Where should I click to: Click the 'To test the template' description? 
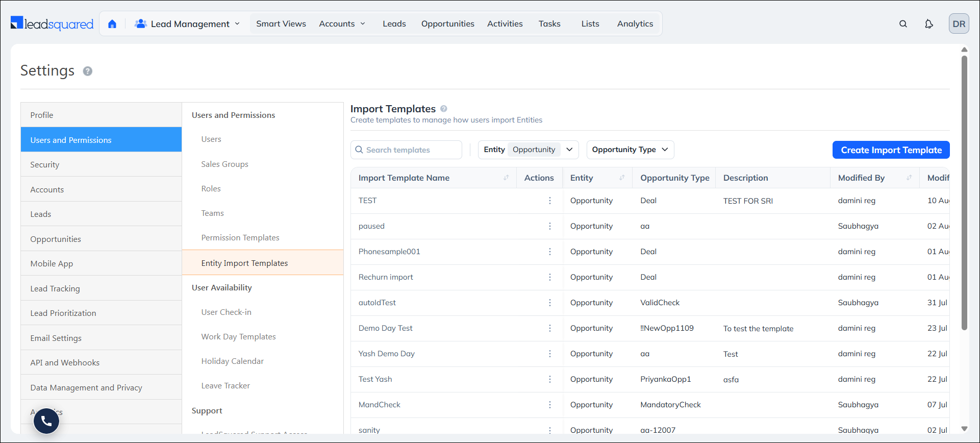click(758, 329)
